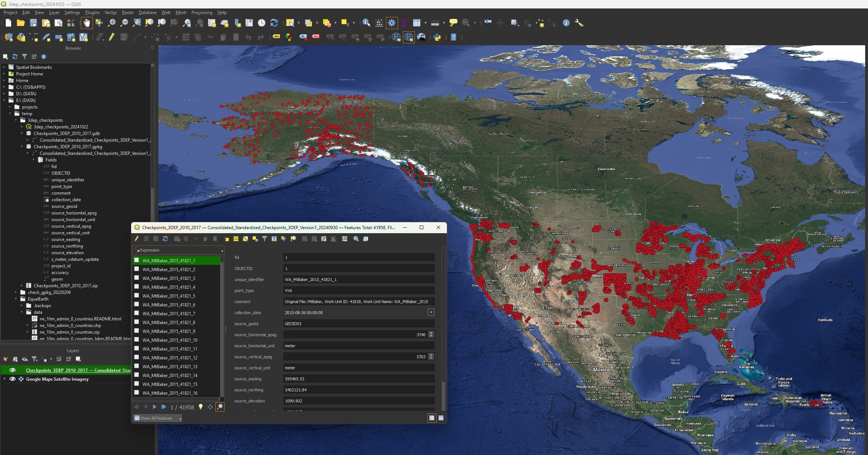This screenshot has height=455, width=868.
Task: Increment source_horizontal_epsg spinner value
Action: [x=431, y=333]
